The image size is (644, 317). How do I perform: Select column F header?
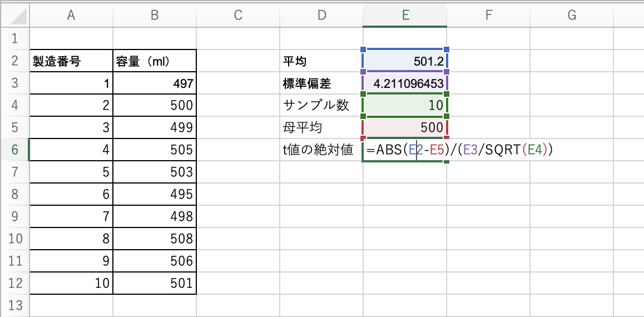(488, 16)
